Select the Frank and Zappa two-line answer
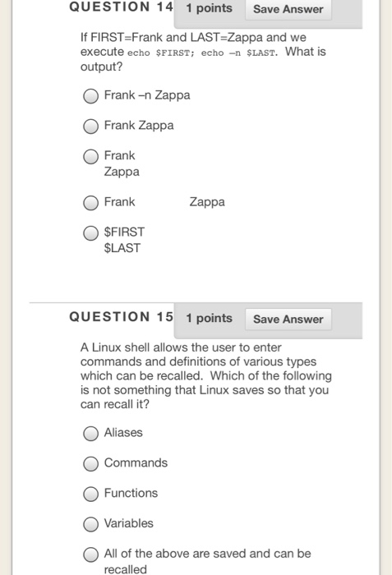The height and width of the screenshot is (575, 392). click(90, 156)
